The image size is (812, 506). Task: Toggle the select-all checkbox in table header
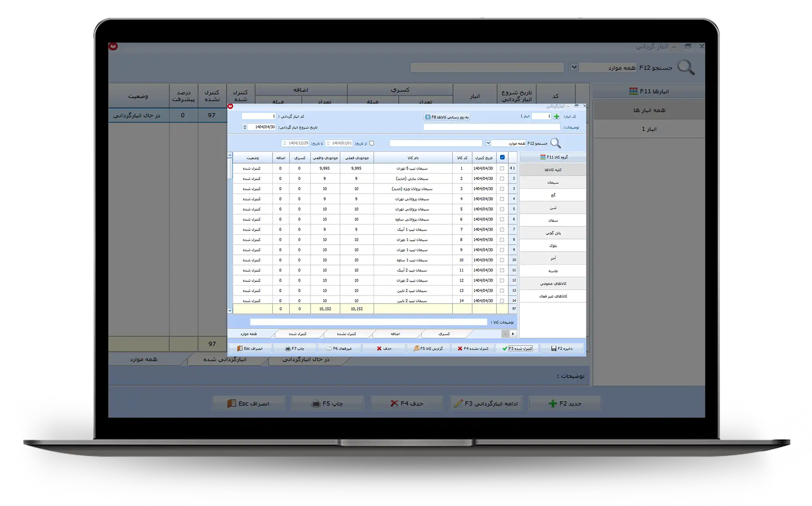click(502, 157)
